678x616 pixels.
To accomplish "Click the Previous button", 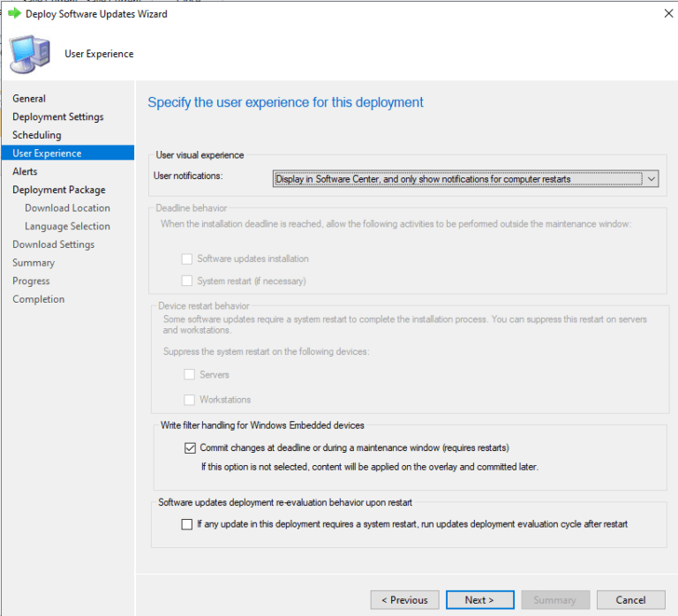I will [404, 600].
